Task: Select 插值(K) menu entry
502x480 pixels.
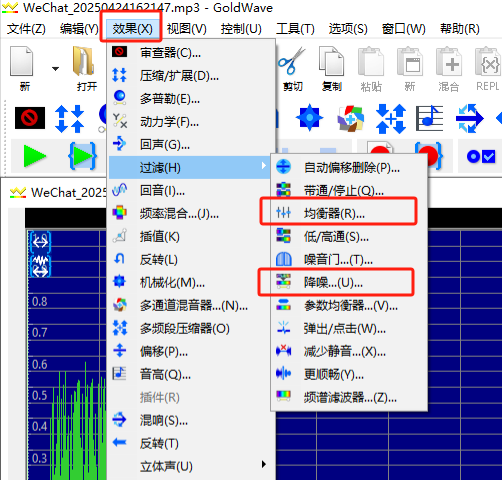Action: pyautogui.click(x=191, y=237)
